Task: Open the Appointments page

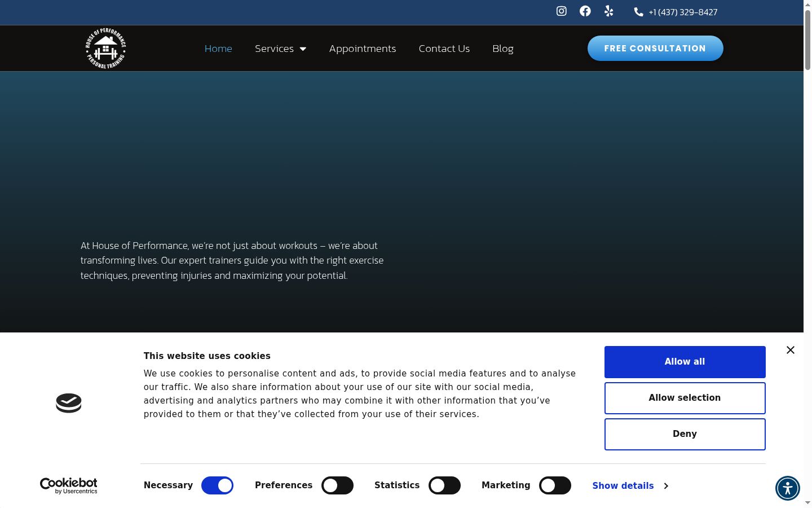Action: point(363,49)
